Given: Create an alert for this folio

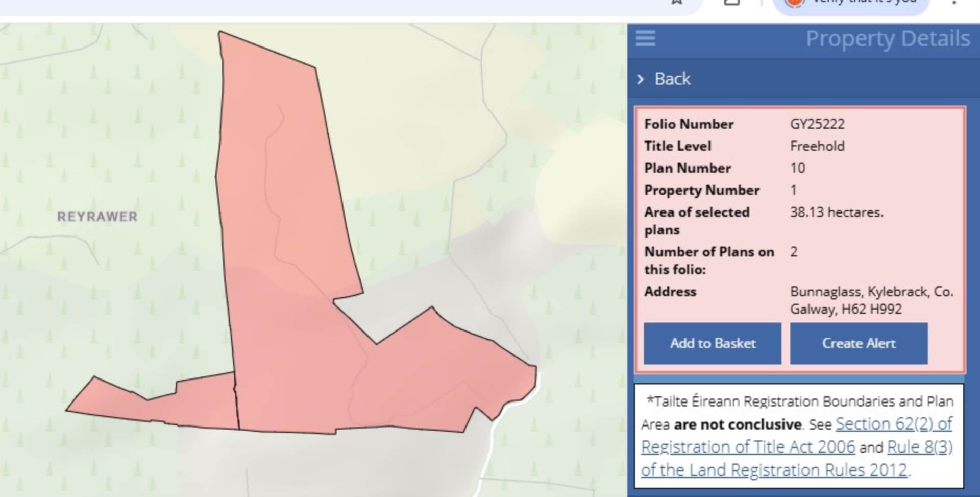Looking at the screenshot, I should pos(859,343).
